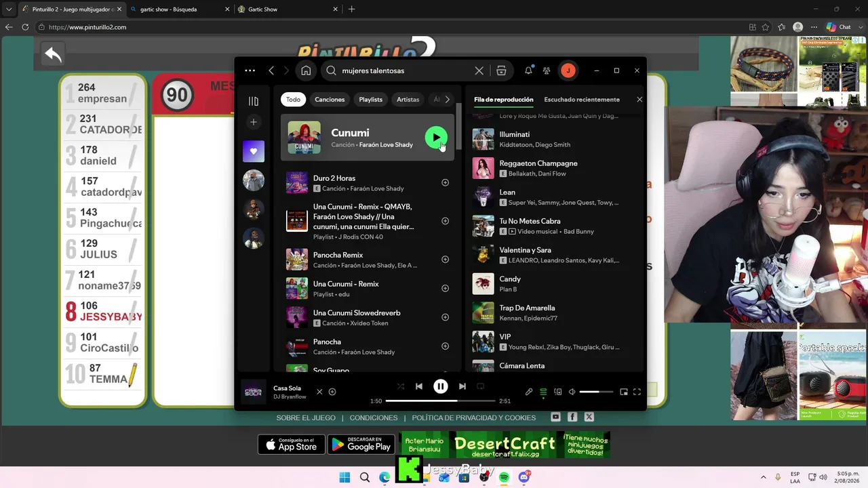Toggle shuffle in Spotify player
Screen dimensions: 868x488
click(401, 386)
